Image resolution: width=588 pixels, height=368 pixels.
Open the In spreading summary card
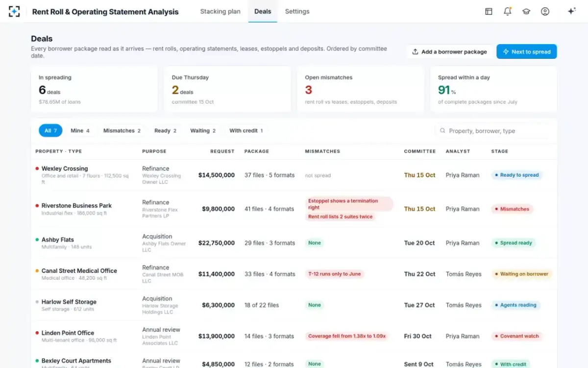coord(94,89)
